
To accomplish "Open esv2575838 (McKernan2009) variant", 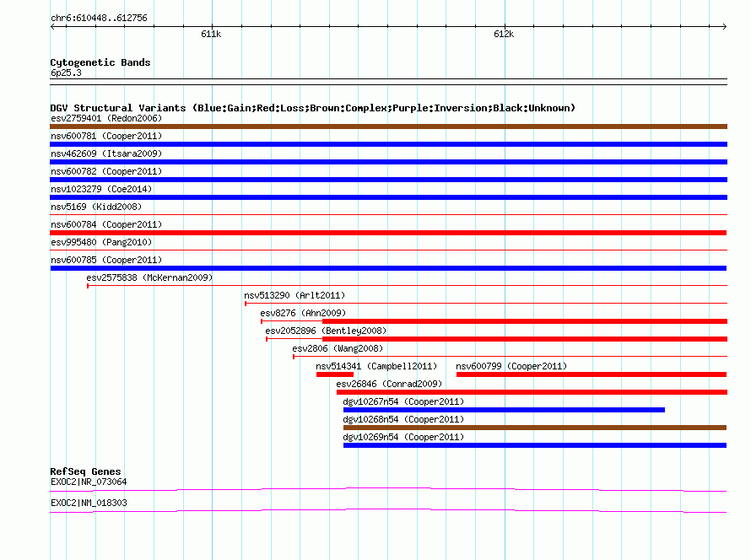I will [x=149, y=277].
